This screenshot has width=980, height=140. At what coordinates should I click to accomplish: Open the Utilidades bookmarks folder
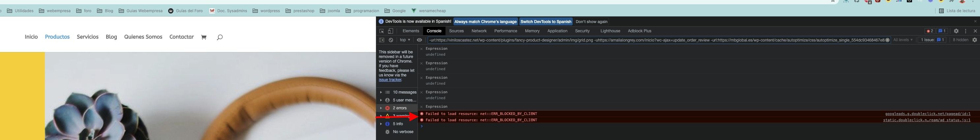coord(20,11)
